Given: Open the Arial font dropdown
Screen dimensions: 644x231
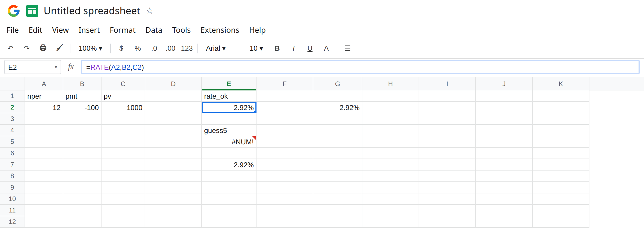Looking at the screenshot, I should [216, 48].
